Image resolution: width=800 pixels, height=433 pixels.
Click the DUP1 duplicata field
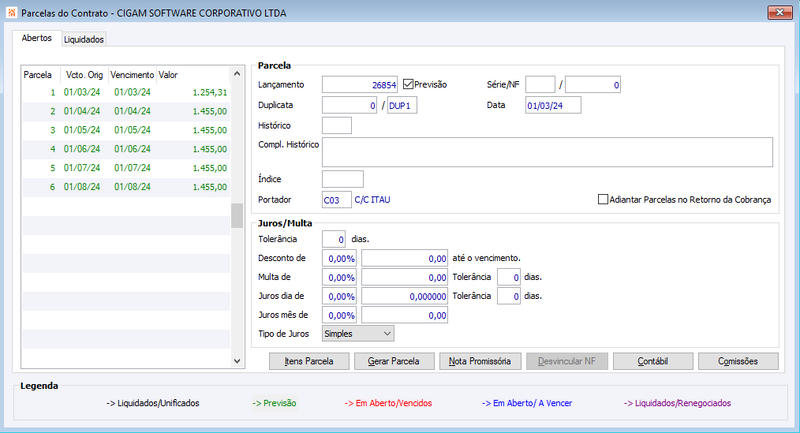tap(402, 105)
